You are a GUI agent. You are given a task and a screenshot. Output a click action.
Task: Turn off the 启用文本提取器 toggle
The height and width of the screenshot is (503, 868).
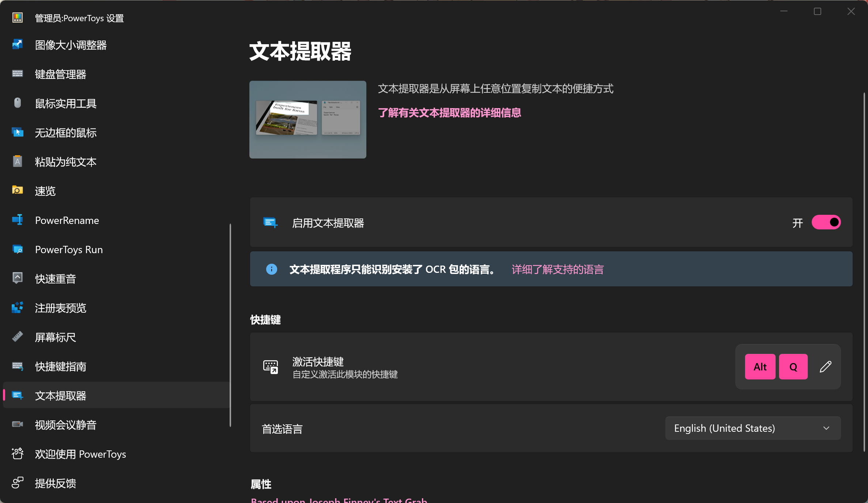(826, 222)
